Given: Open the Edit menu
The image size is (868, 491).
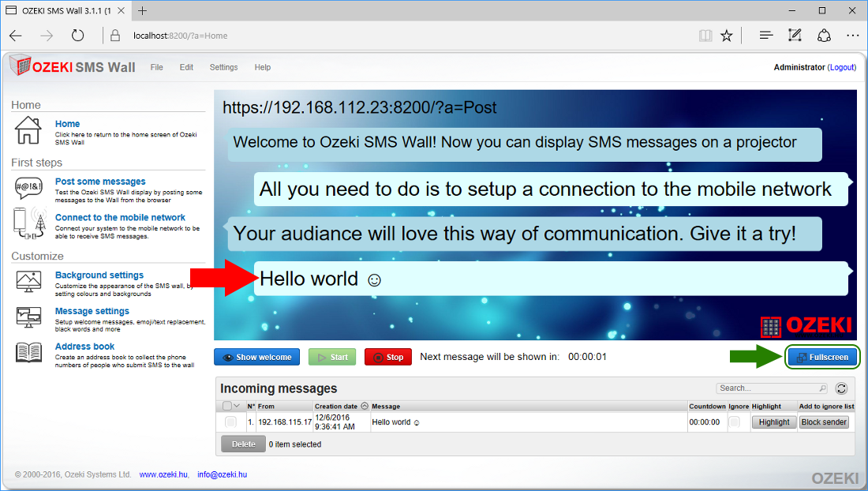Looking at the screenshot, I should coord(186,67).
